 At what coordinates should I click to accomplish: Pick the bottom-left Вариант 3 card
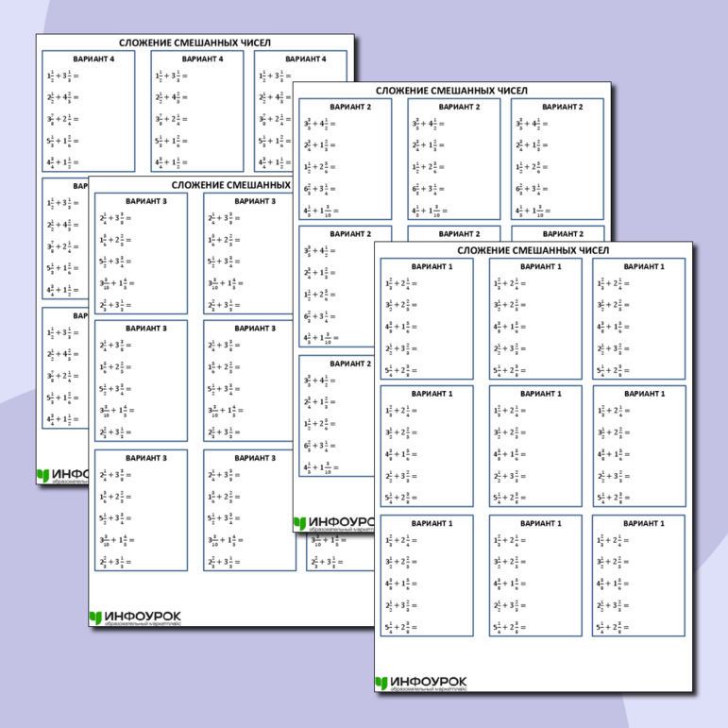(x=142, y=510)
